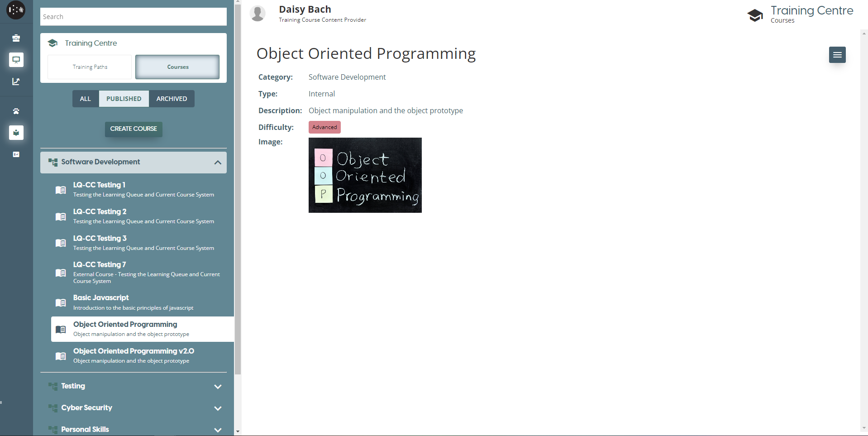The image size is (868, 436).
Task: Open the hamburger menu for this course
Action: pos(837,55)
